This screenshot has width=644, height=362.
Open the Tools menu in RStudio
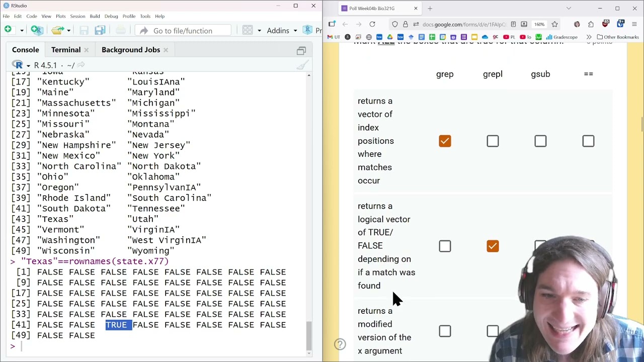point(145,16)
